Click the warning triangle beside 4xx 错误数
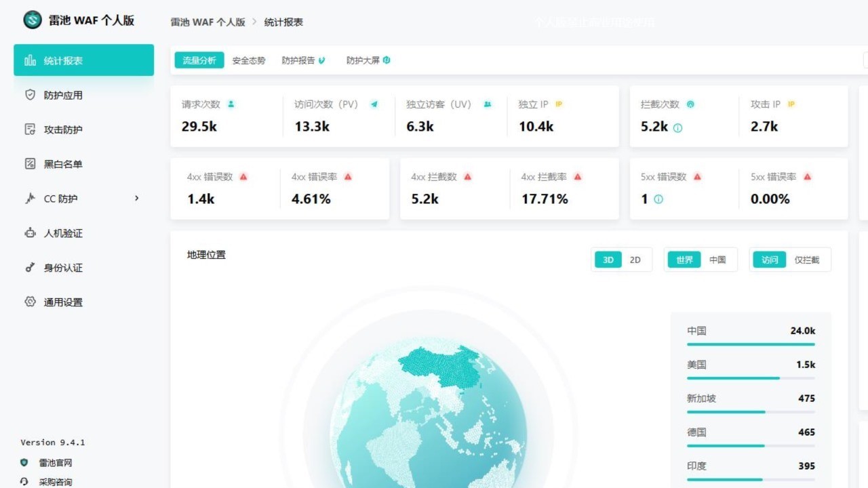868x488 pixels. click(x=243, y=177)
